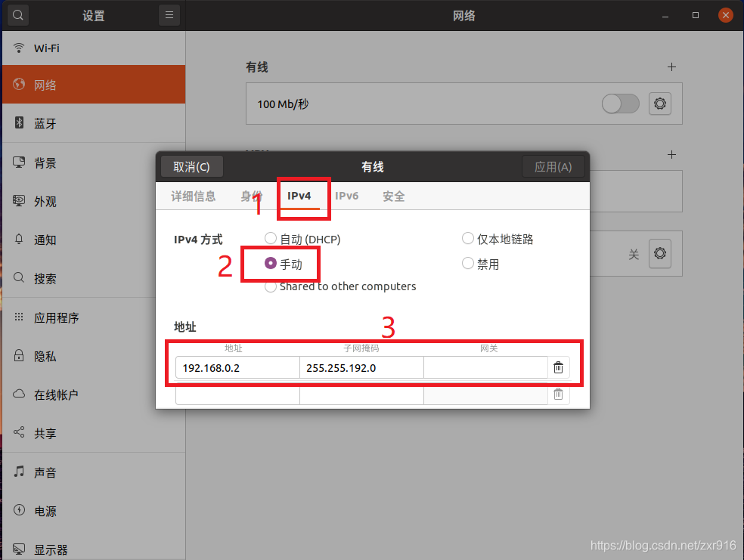Click the empty netmask field in second row
Viewport: 744px width, 560px height.
click(361, 395)
